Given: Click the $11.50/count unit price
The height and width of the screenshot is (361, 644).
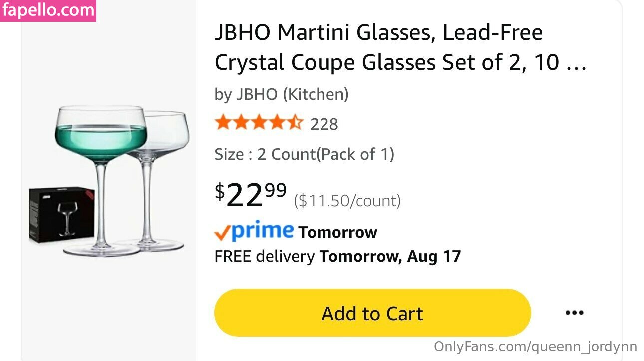Looking at the screenshot, I should click(347, 201).
